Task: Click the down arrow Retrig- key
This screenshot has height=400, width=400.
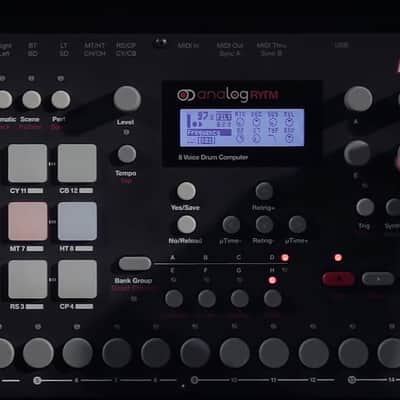Action: pyautogui.click(x=264, y=224)
